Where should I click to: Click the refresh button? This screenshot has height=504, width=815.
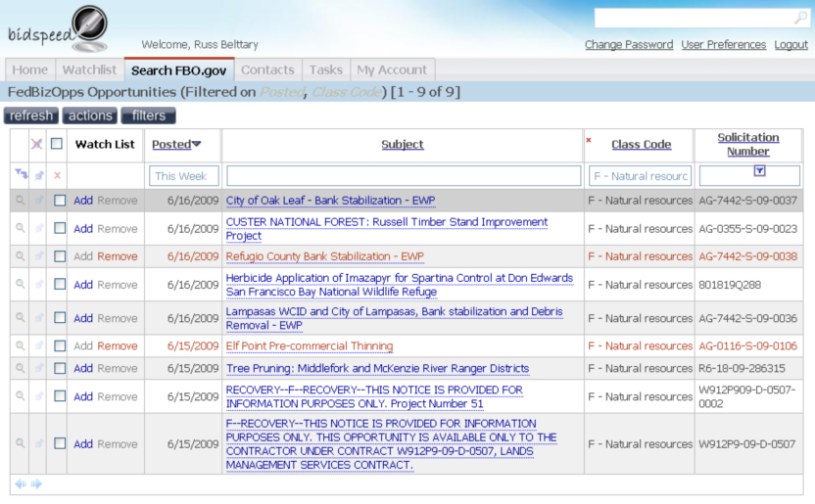click(x=31, y=115)
